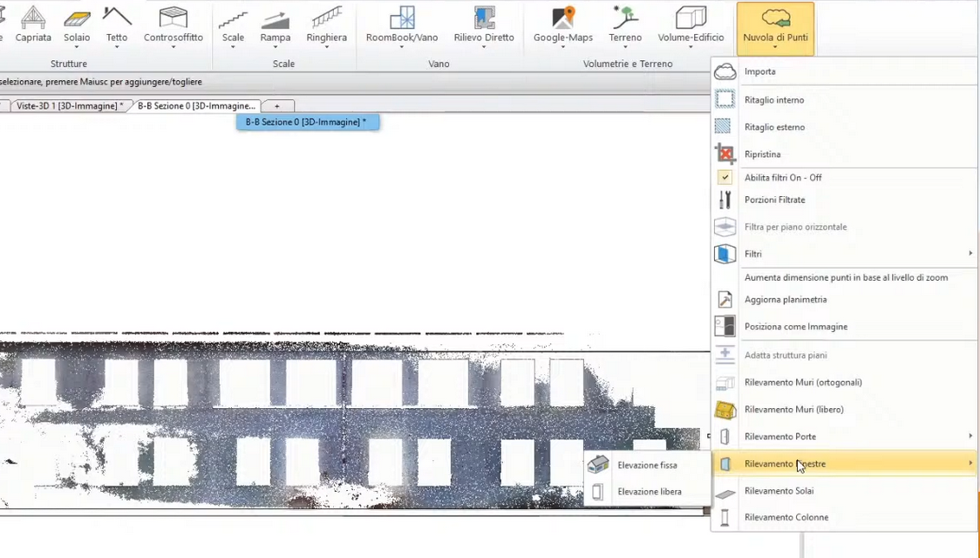Toggle the Abilita filtri On - Off checkbox

(725, 178)
